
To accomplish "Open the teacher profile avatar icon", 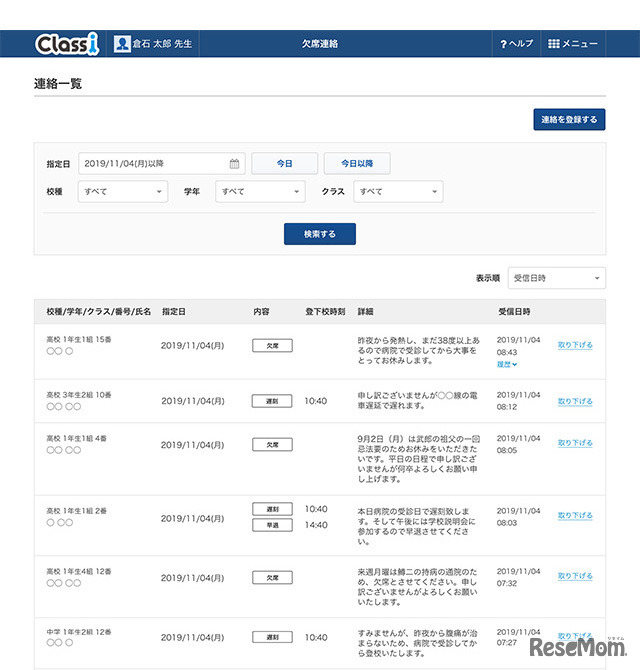I will pos(122,44).
